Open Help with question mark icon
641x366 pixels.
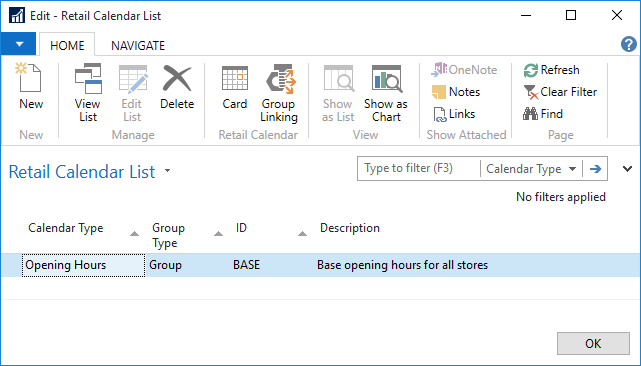point(628,44)
